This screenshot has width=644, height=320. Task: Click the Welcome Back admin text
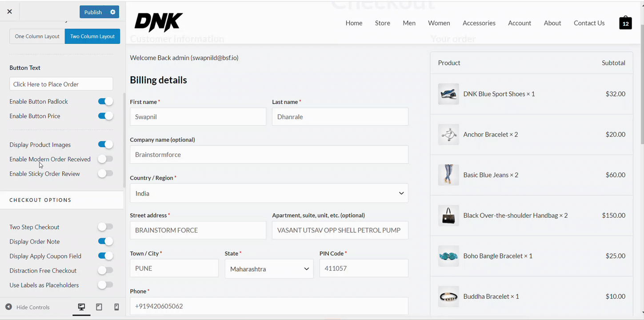click(184, 58)
